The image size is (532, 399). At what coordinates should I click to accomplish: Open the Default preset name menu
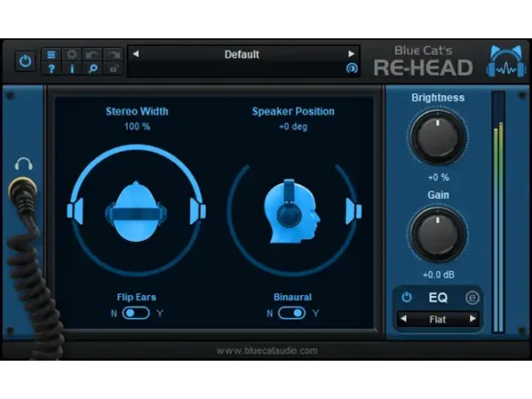242,54
